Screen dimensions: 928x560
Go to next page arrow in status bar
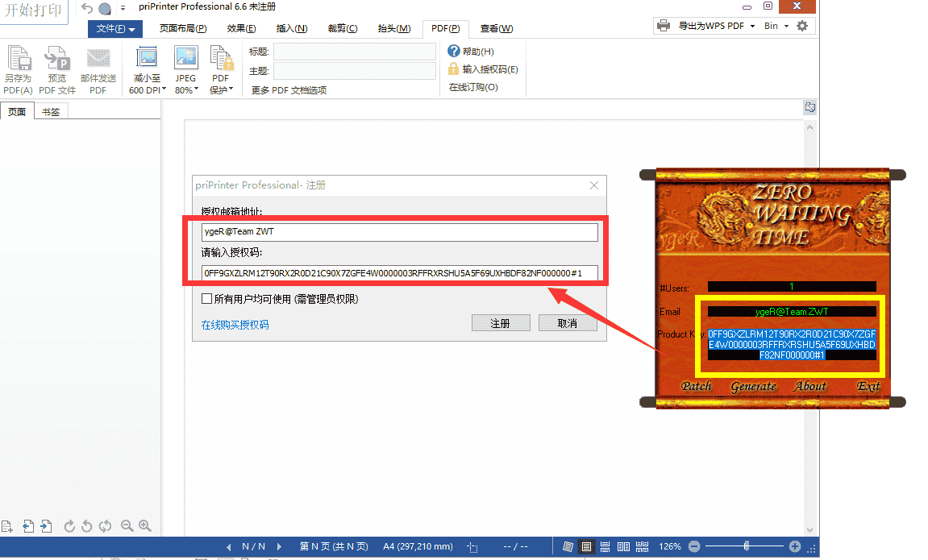point(279,547)
